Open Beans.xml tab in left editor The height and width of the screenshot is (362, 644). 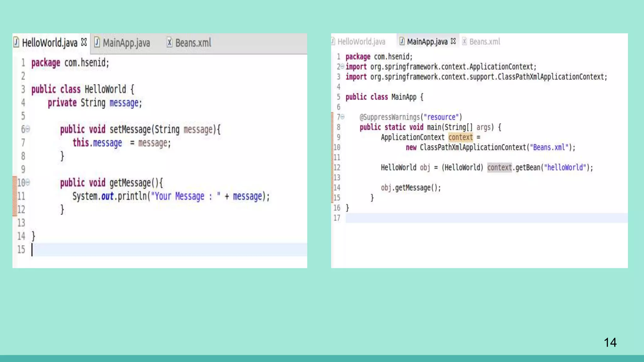pyautogui.click(x=193, y=43)
